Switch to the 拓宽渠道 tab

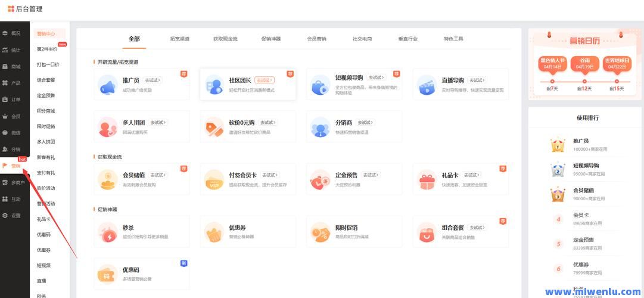[x=179, y=39]
